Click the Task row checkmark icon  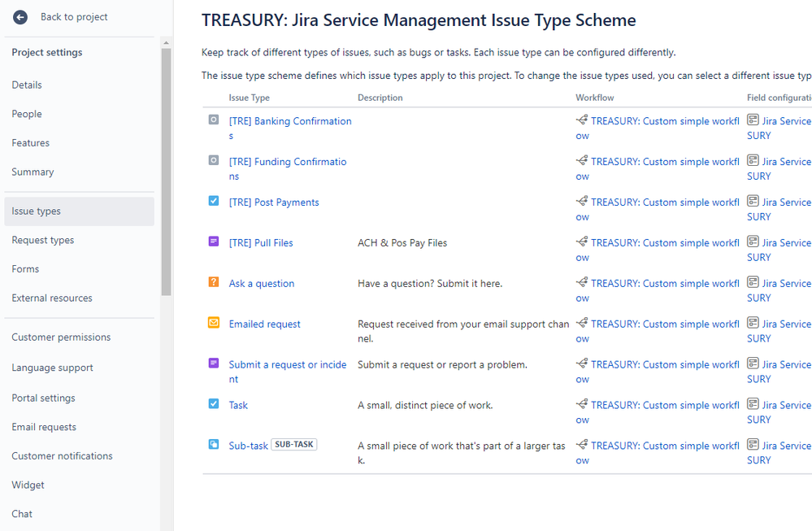[213, 403]
